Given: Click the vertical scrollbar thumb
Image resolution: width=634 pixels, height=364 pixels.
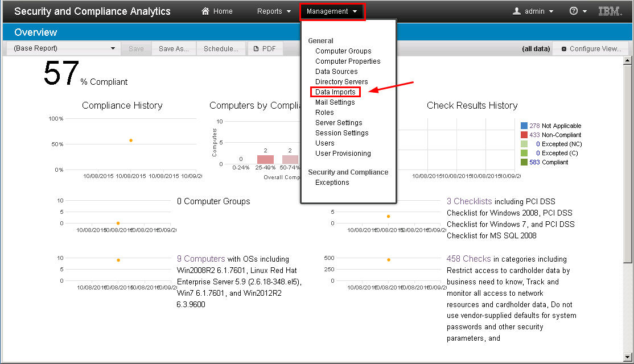Looking at the screenshot, I should [627, 164].
